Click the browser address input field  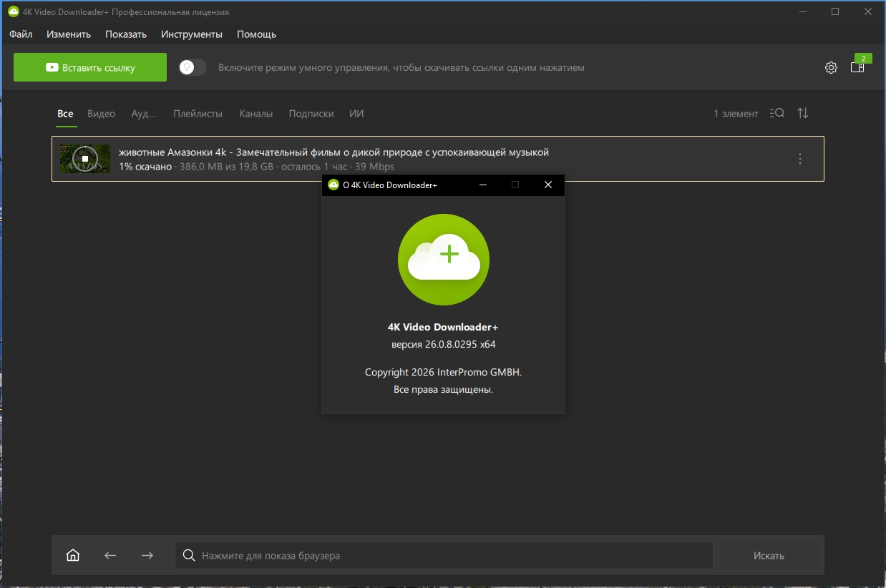pyautogui.click(x=444, y=555)
